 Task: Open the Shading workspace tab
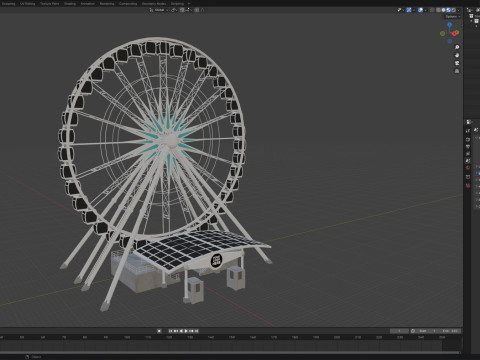click(x=70, y=4)
